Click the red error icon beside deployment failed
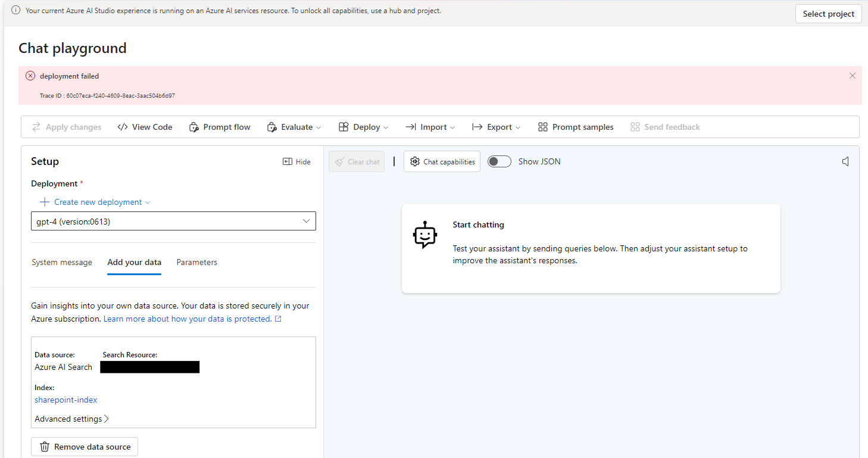The image size is (868, 458). [x=30, y=76]
